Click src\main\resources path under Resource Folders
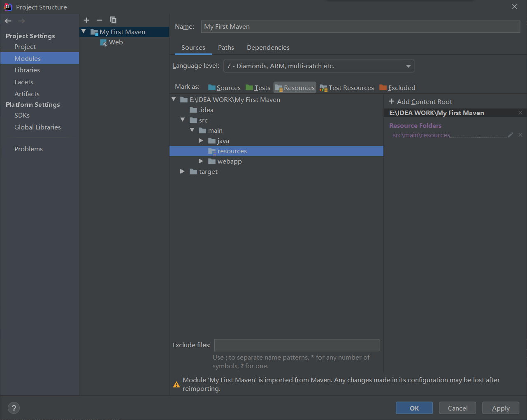527x420 pixels. tap(421, 135)
